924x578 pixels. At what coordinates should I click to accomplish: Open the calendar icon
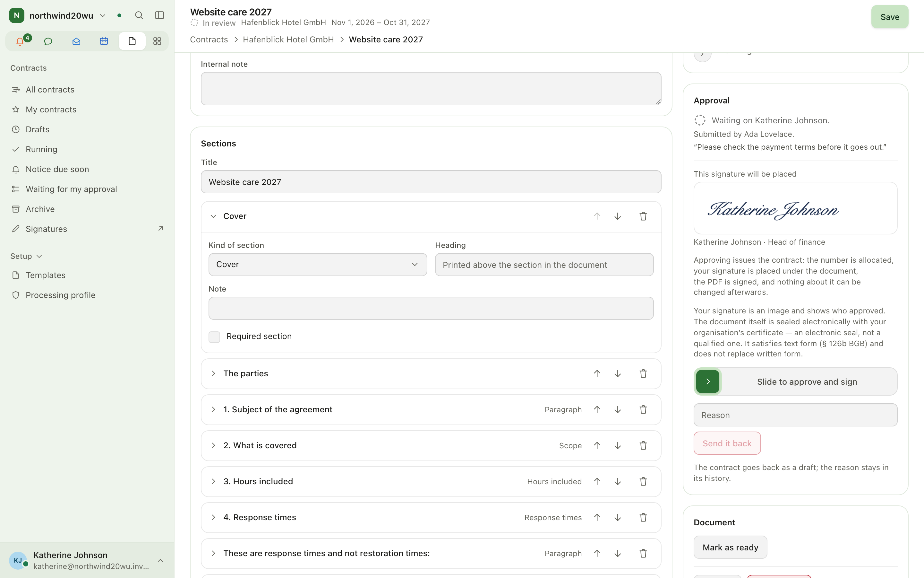click(104, 41)
